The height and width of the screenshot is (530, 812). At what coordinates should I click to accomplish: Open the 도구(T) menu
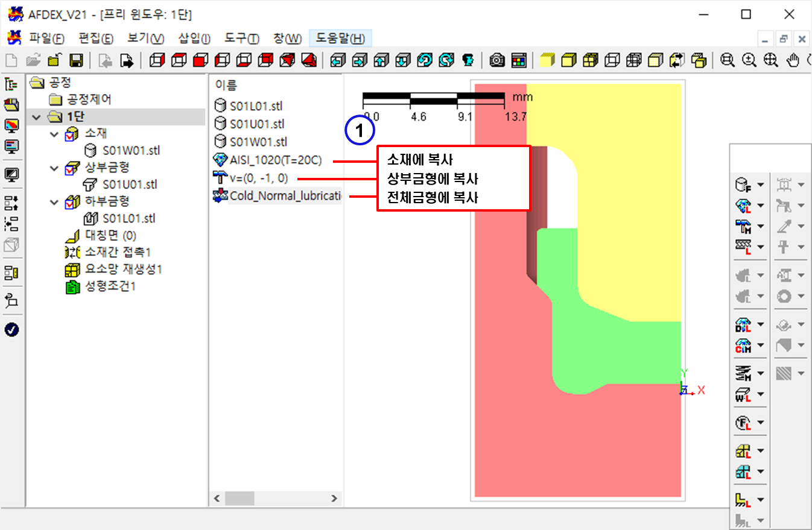pos(241,39)
